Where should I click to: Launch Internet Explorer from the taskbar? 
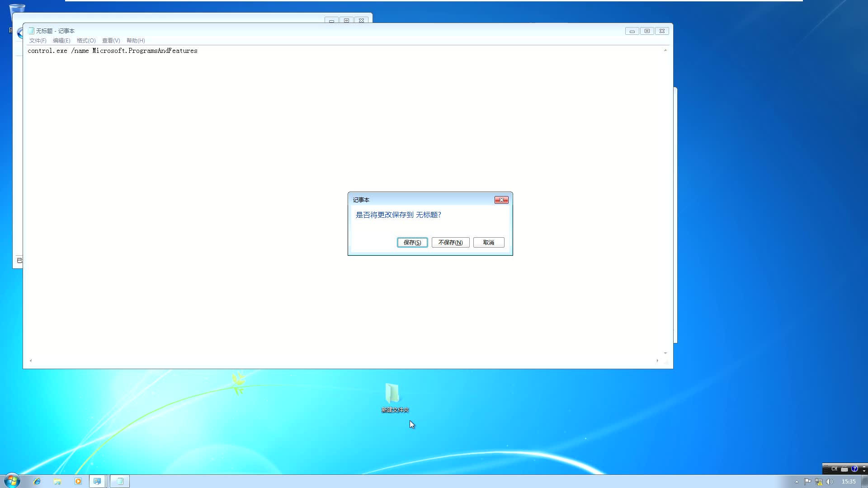point(37,482)
